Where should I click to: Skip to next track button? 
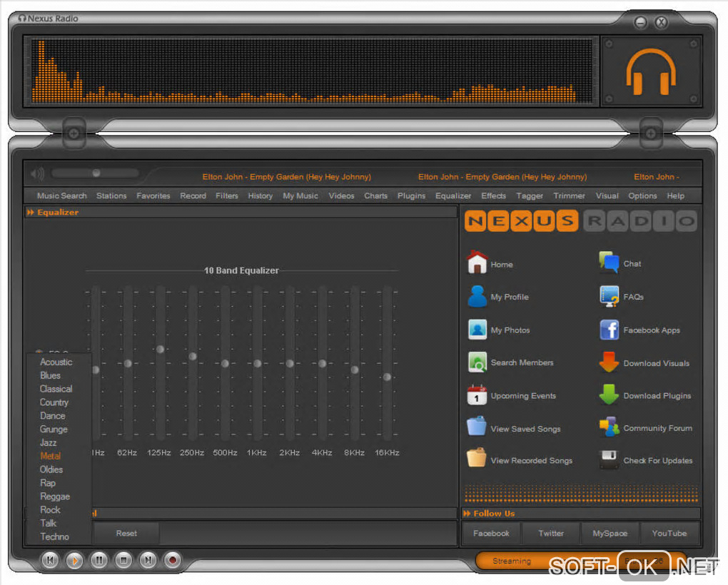[148, 560]
